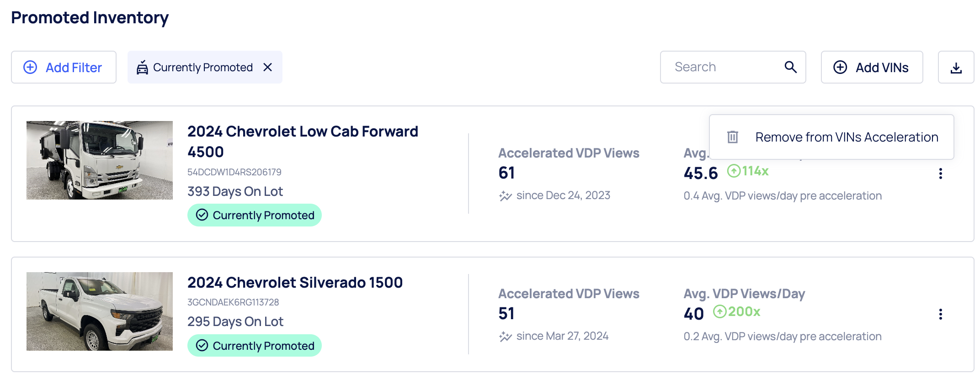Viewport: 980px width, 379px height.
Task: Click the search magnifier icon
Action: click(x=790, y=67)
